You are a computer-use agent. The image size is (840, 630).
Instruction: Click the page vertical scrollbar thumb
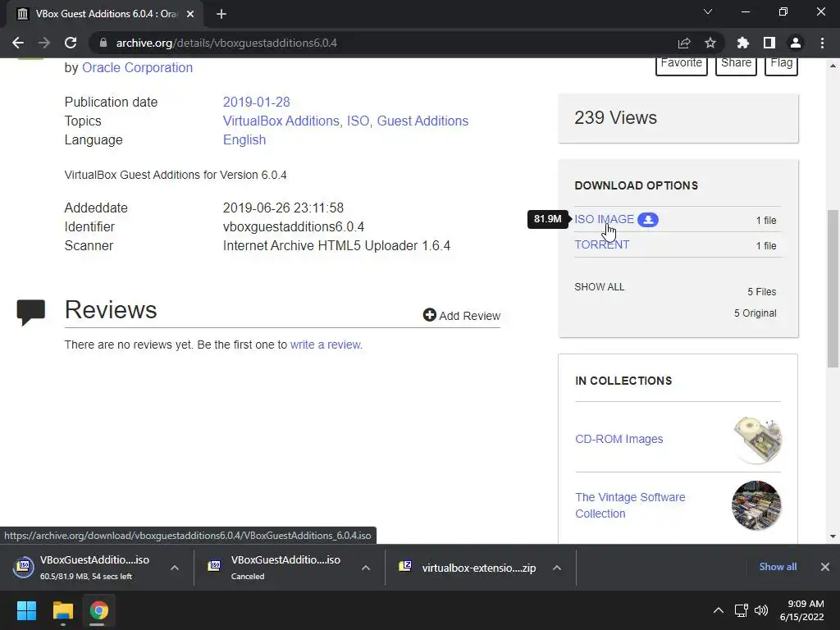coord(833,288)
